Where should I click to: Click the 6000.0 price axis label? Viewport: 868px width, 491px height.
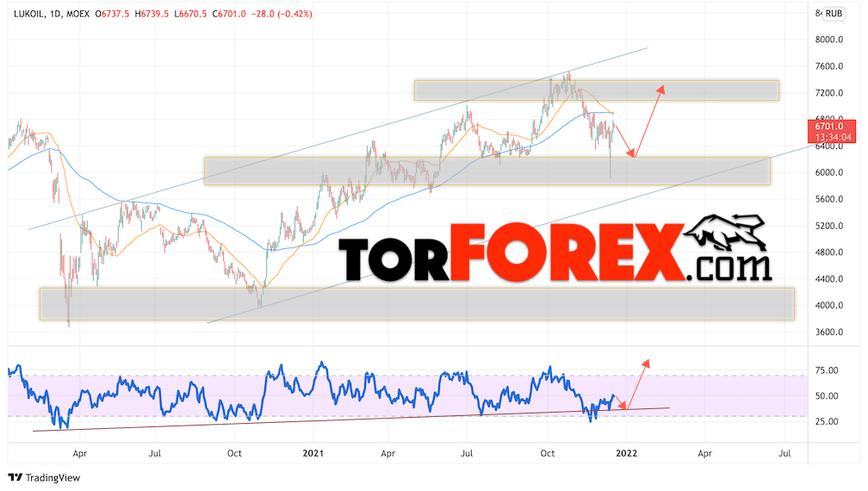(x=828, y=172)
